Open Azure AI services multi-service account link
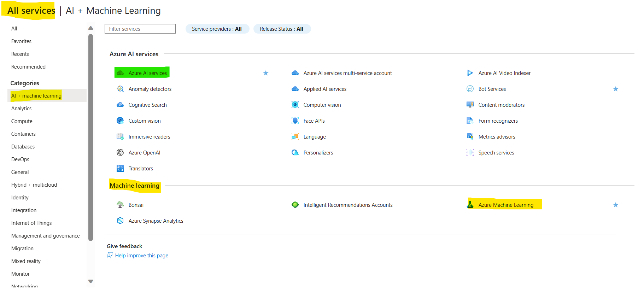 coord(347,73)
